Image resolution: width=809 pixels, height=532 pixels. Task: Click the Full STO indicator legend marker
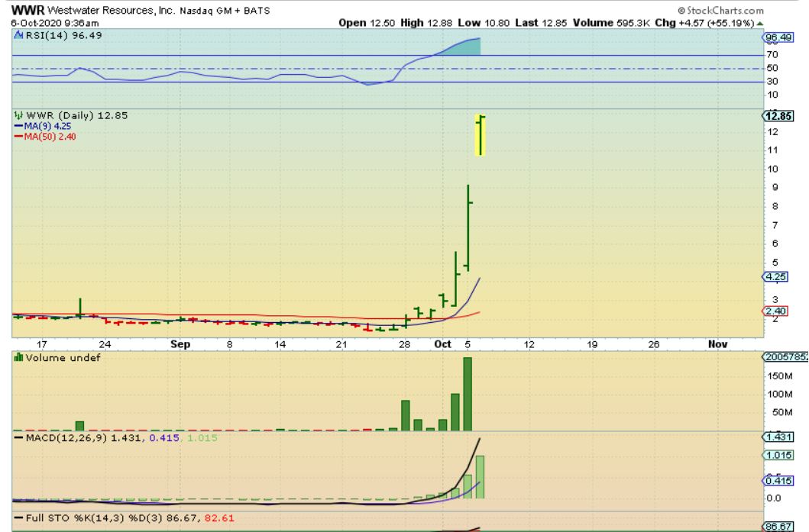tap(18, 518)
